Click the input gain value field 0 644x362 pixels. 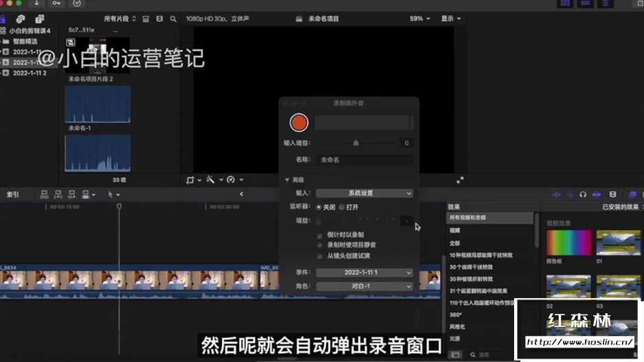[407, 143]
